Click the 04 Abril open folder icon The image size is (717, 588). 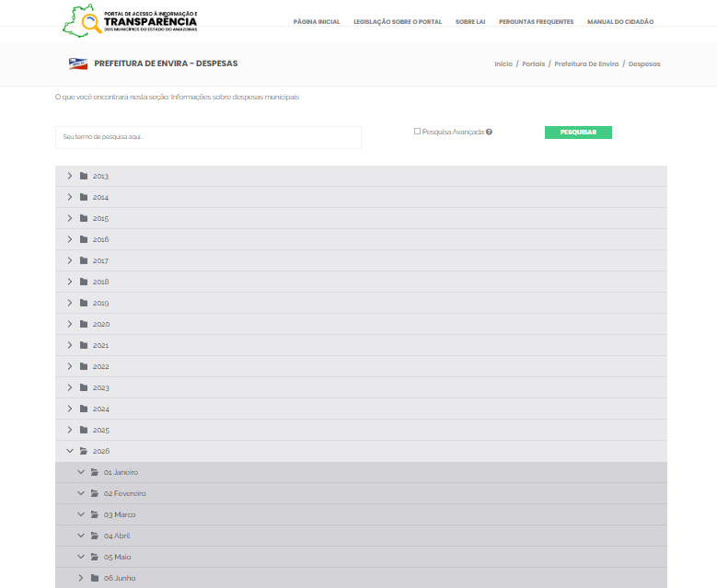[95, 536]
